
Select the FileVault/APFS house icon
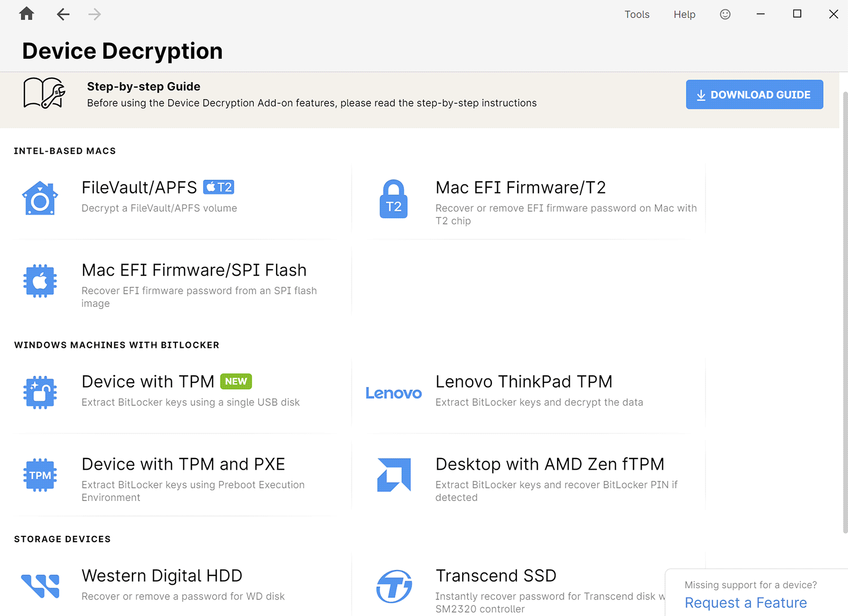coord(40,198)
